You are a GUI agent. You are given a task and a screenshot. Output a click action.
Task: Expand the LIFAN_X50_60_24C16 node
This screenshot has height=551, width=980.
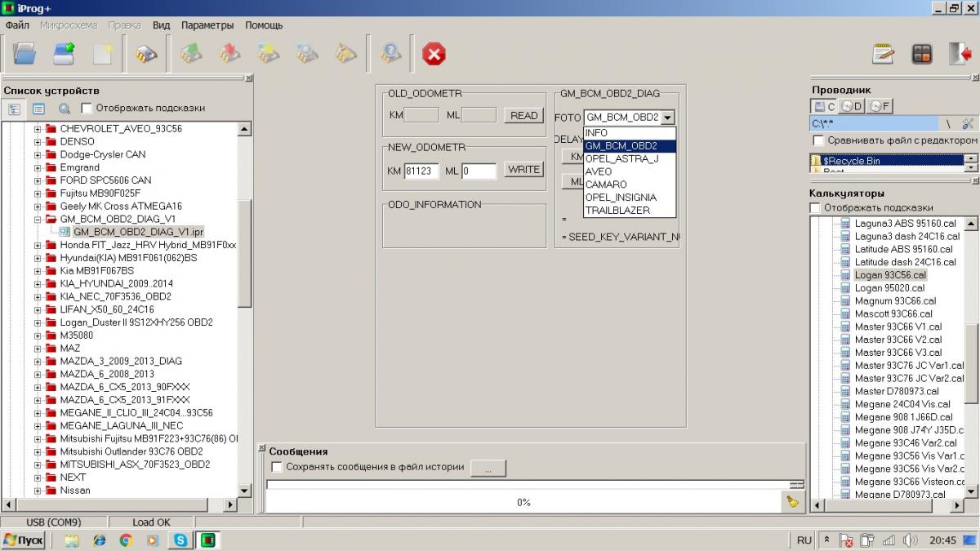click(x=38, y=309)
